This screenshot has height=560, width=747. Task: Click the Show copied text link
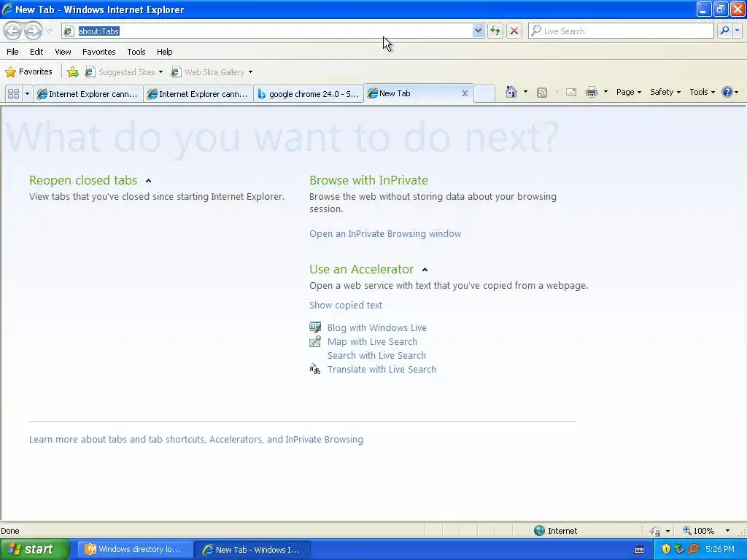pos(345,306)
